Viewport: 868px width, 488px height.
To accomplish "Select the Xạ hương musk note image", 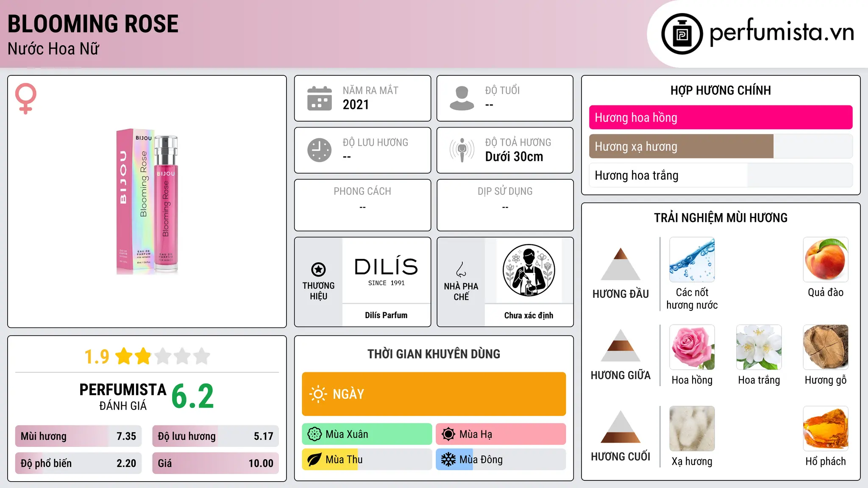I will click(692, 429).
